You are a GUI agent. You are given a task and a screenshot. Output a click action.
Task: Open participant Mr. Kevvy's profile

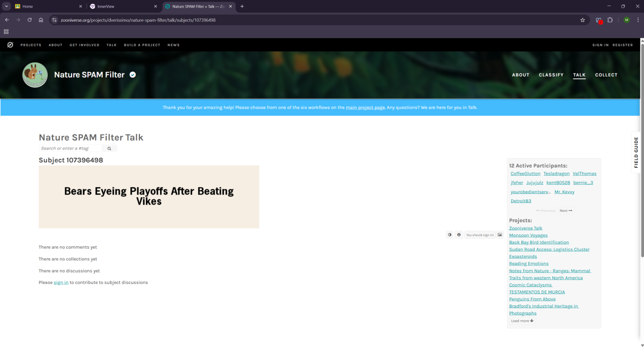pos(565,192)
